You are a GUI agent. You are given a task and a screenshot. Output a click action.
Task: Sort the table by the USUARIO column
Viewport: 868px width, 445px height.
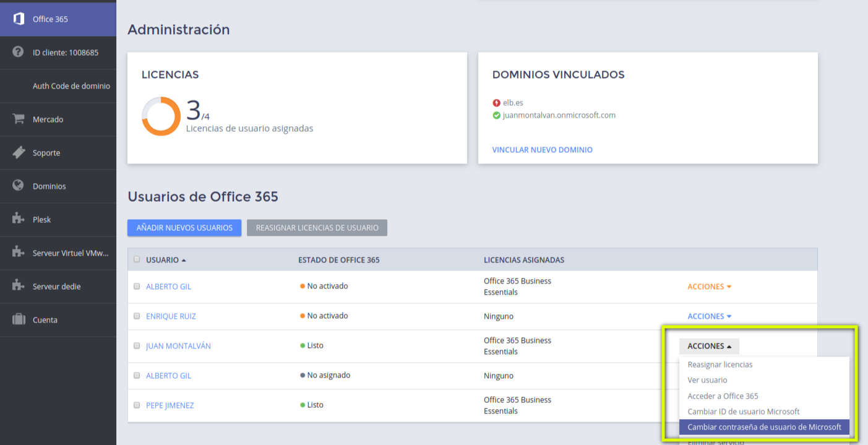166,260
